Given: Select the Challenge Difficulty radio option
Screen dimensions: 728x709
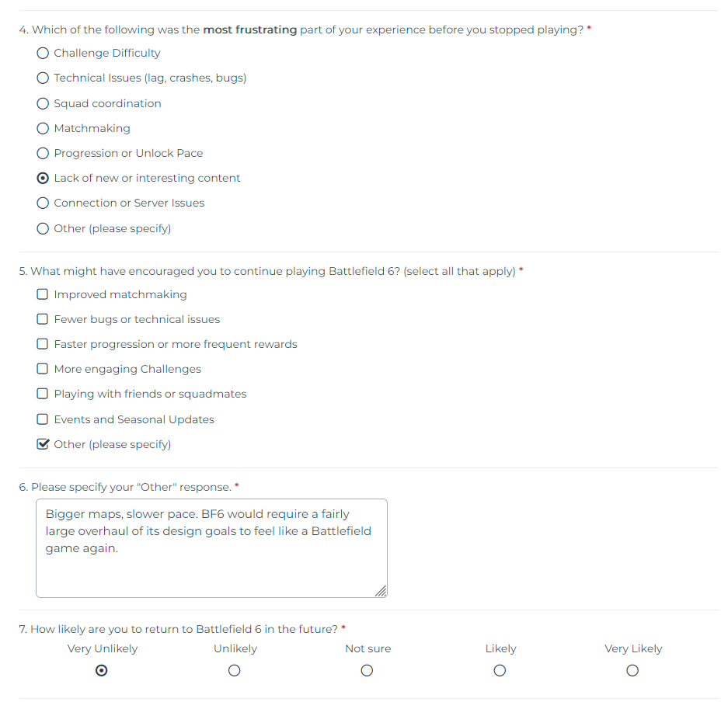Looking at the screenshot, I should click(43, 53).
